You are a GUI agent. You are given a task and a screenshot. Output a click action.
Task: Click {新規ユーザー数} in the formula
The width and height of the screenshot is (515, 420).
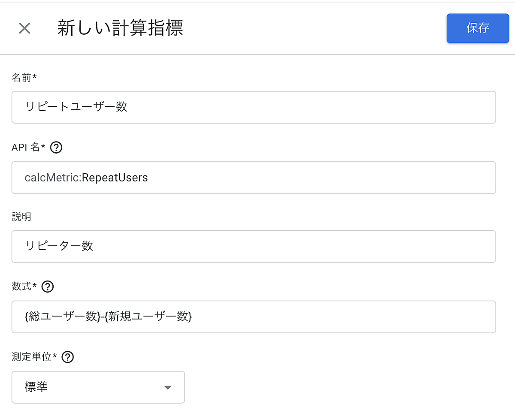click(148, 317)
